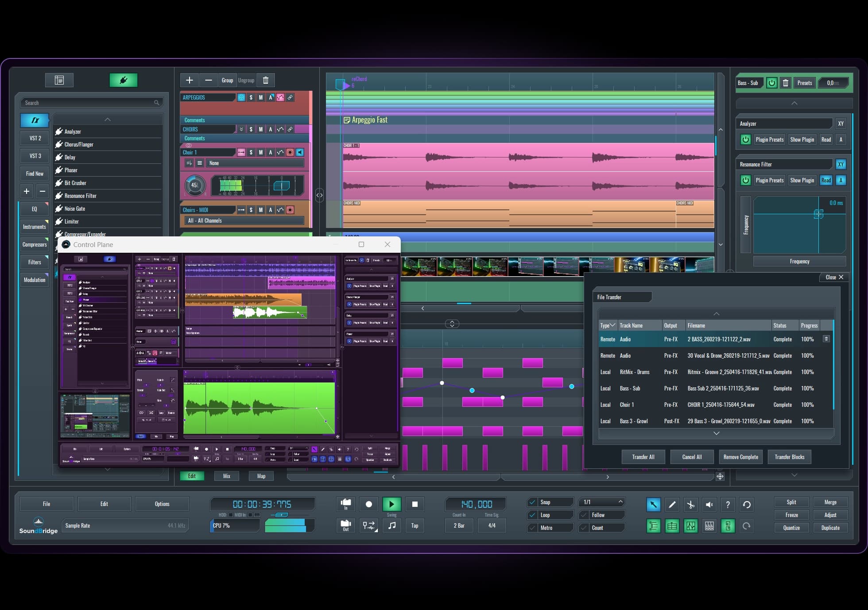Click the Undo arrow icon in bottom toolbar
Image resolution: width=868 pixels, height=610 pixels.
(x=746, y=505)
